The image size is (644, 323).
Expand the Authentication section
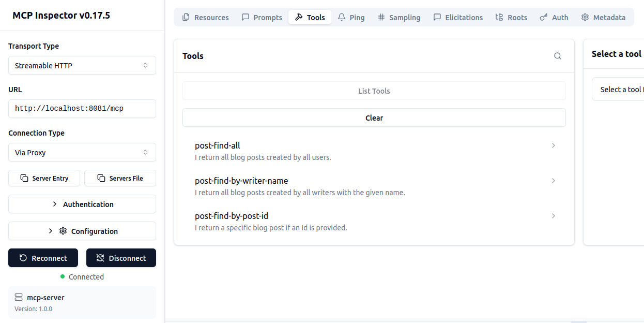coord(82,204)
